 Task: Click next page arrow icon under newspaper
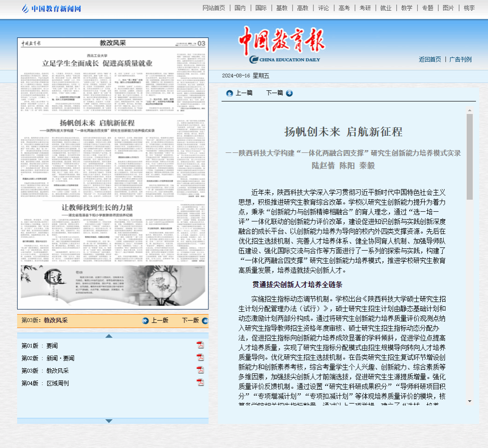[204, 321]
